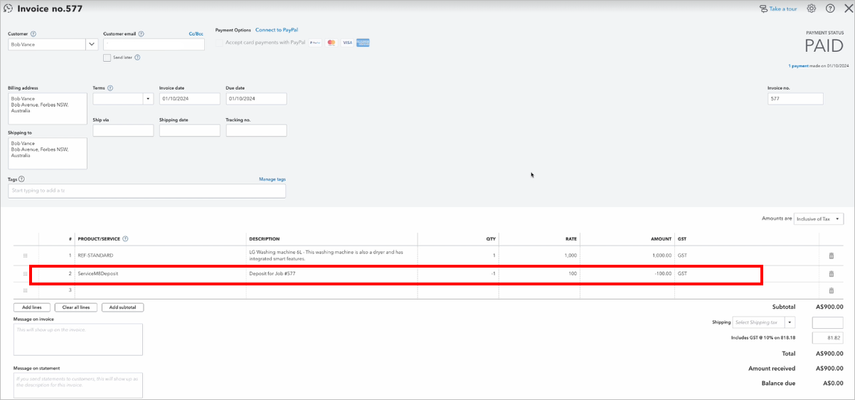Click the Billing address text box
The width and height of the screenshot is (855, 400).
[47, 108]
